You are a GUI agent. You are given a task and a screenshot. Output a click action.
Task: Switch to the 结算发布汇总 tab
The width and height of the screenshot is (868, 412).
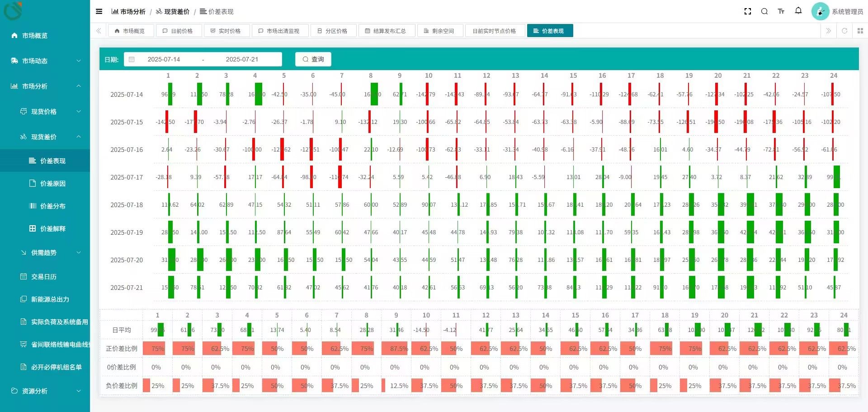click(x=386, y=31)
